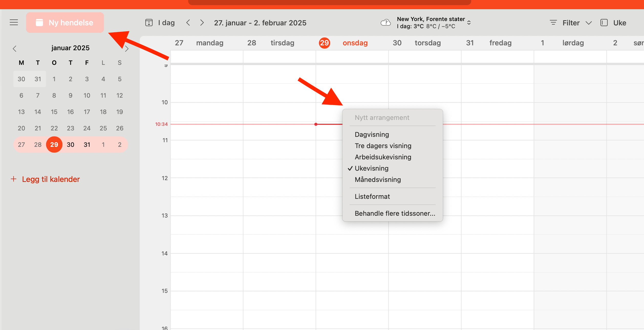The width and height of the screenshot is (644, 330).
Task: Select the checked Ukevisning option
Action: click(x=371, y=168)
